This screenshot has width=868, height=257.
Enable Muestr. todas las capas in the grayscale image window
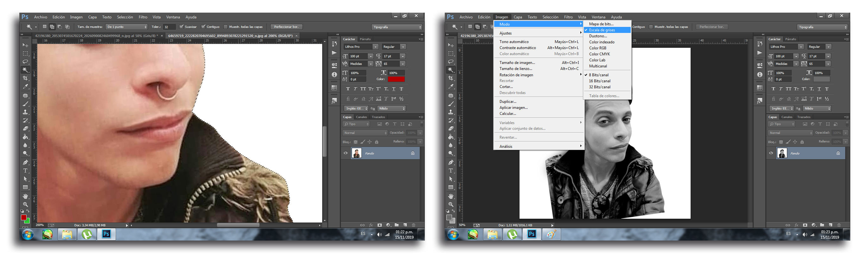pyautogui.click(x=651, y=27)
